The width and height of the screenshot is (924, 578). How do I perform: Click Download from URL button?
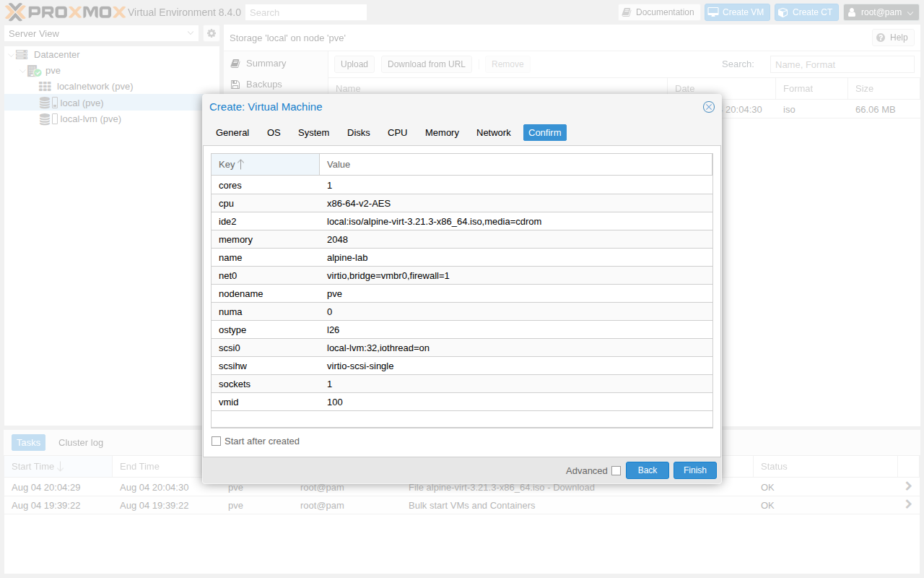(427, 64)
